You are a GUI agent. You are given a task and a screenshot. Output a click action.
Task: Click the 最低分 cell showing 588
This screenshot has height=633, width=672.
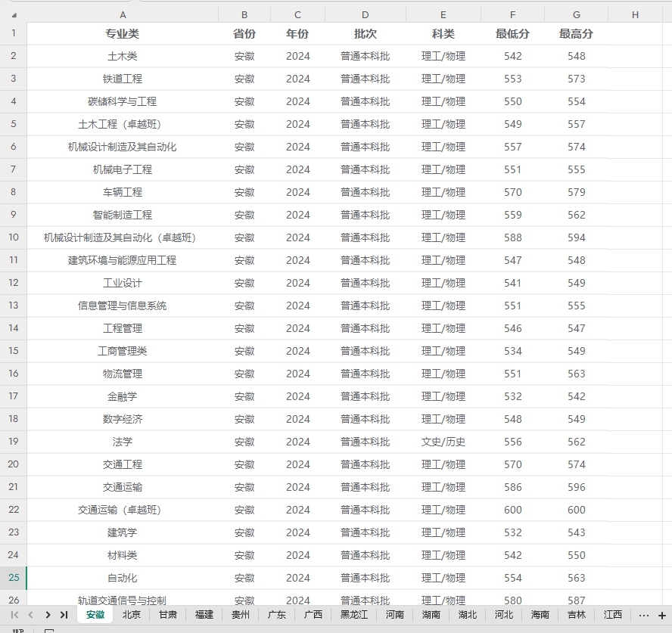[x=512, y=237]
